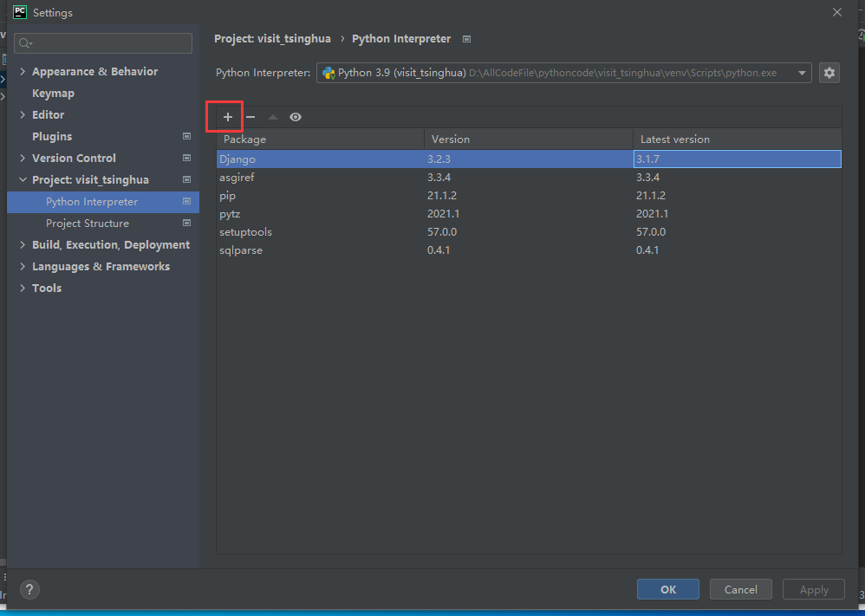This screenshot has height=616, width=865.
Task: Expand the Editor section
Action: click(x=23, y=114)
